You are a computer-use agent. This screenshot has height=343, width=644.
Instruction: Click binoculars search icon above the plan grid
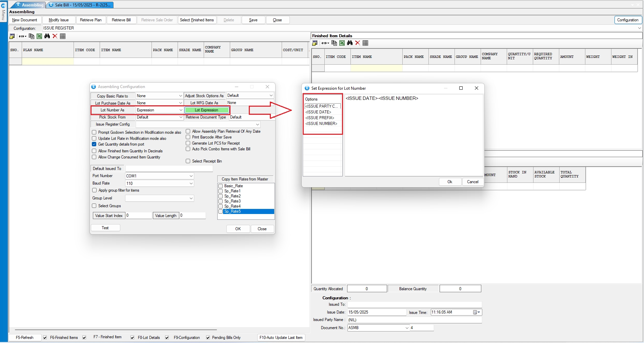[47, 36]
